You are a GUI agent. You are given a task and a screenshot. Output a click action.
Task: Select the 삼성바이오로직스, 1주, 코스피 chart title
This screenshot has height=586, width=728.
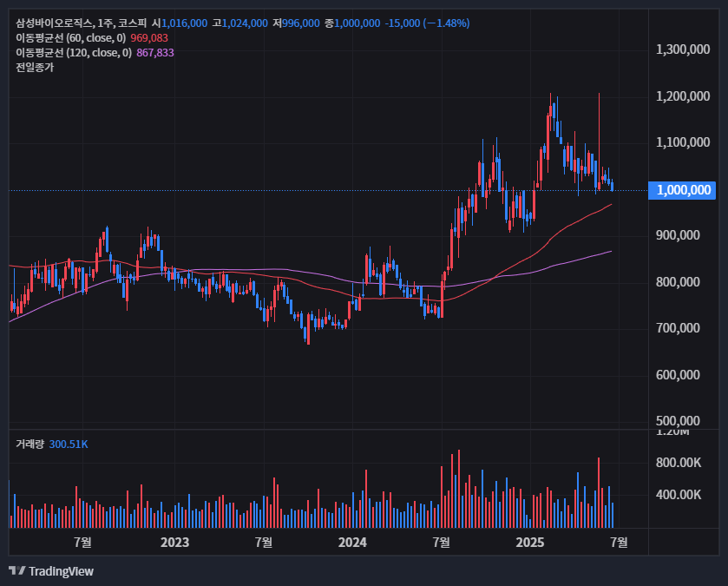82,23
